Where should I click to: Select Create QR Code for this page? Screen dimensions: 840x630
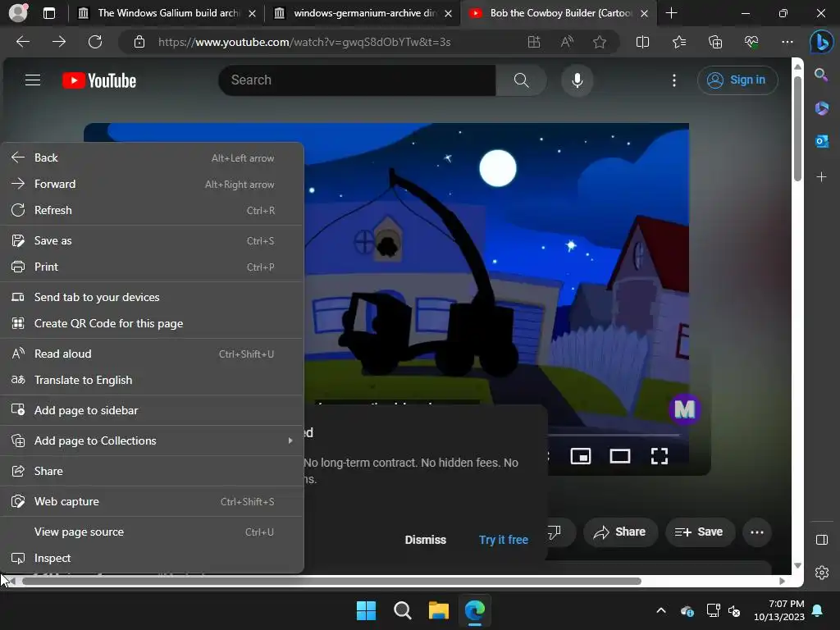coord(152,323)
